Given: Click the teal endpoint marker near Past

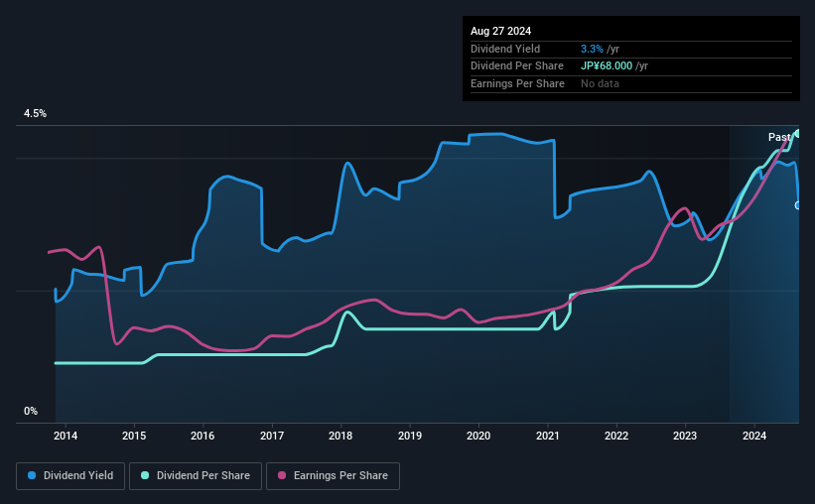Looking at the screenshot, I should tap(796, 134).
